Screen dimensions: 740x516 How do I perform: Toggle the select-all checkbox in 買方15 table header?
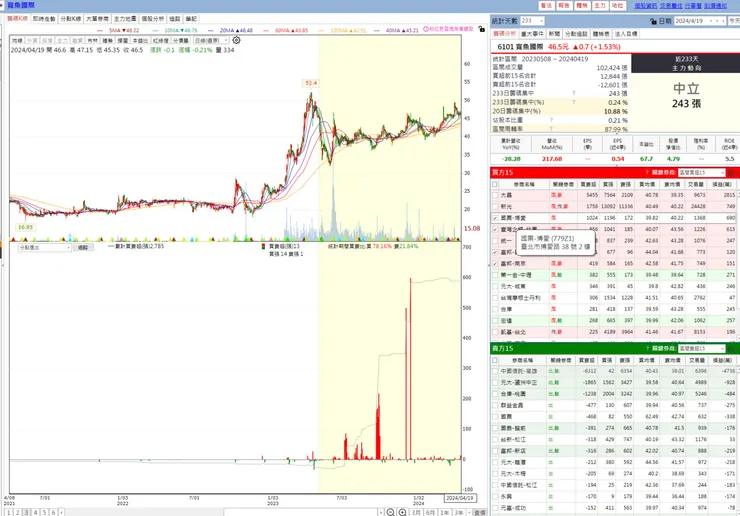coord(495,184)
